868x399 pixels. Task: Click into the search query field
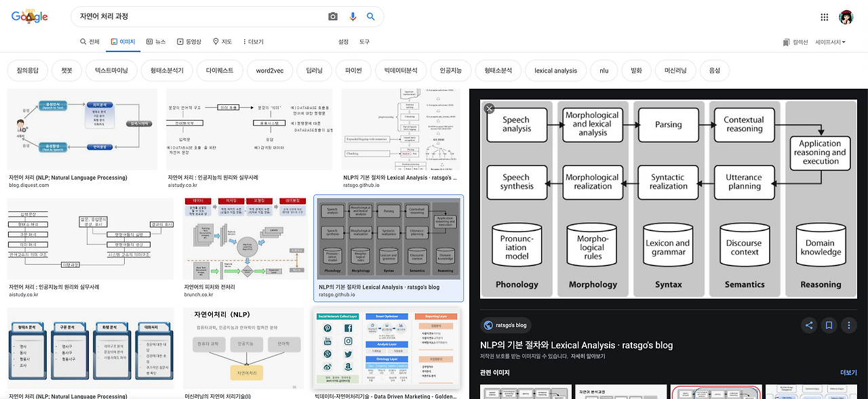click(197, 16)
